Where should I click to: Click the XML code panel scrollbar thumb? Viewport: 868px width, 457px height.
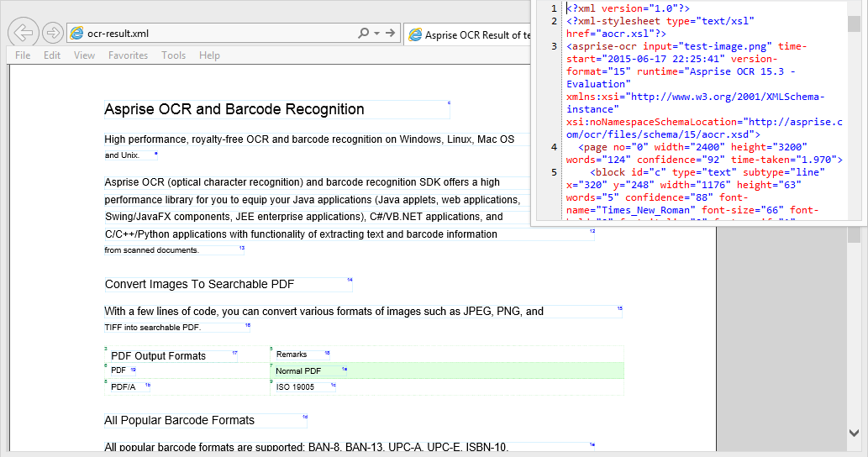(854, 24)
